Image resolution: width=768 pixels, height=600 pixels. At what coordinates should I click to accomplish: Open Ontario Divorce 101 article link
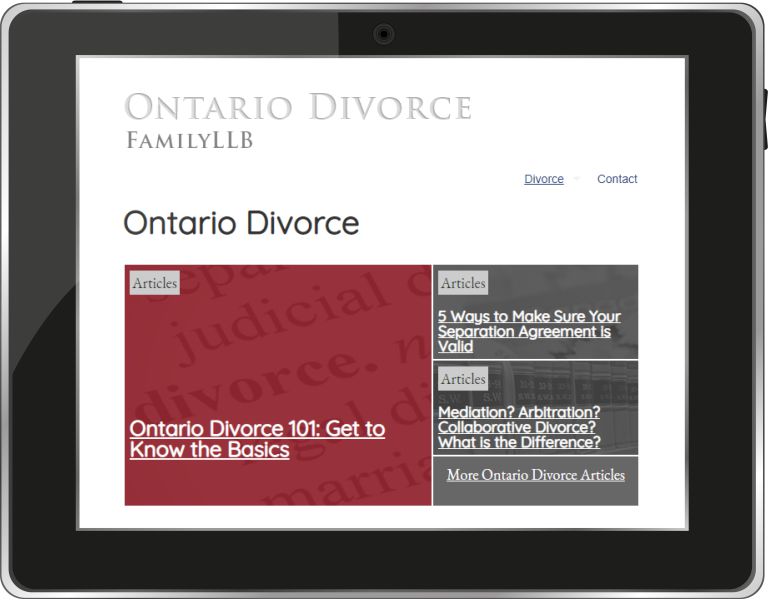point(258,439)
